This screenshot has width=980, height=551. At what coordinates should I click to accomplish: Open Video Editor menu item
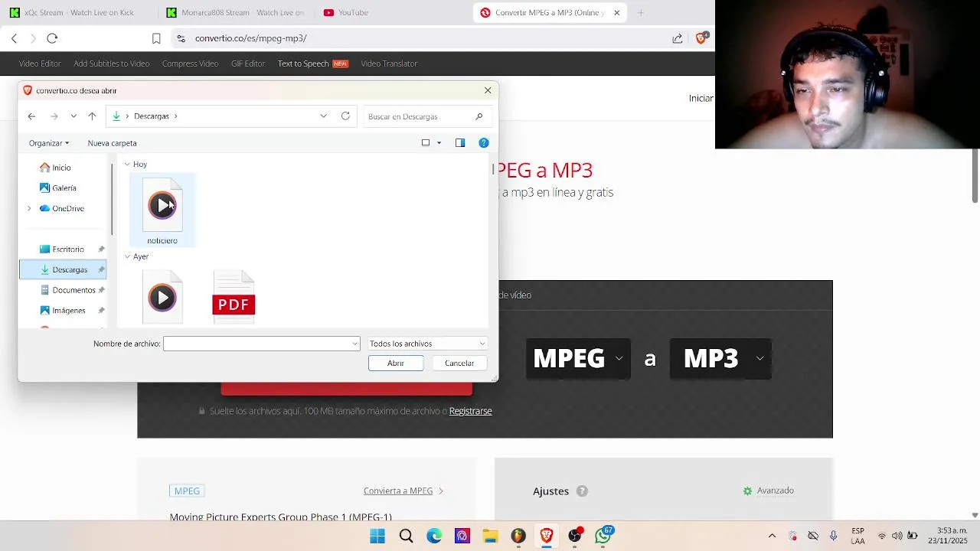pos(40,64)
